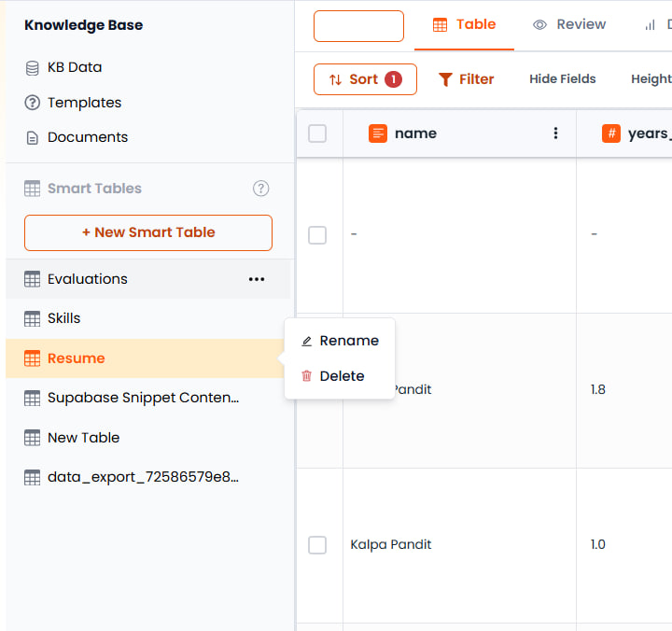Check the empty dash row checkbox
This screenshot has height=631, width=672.
point(317,235)
